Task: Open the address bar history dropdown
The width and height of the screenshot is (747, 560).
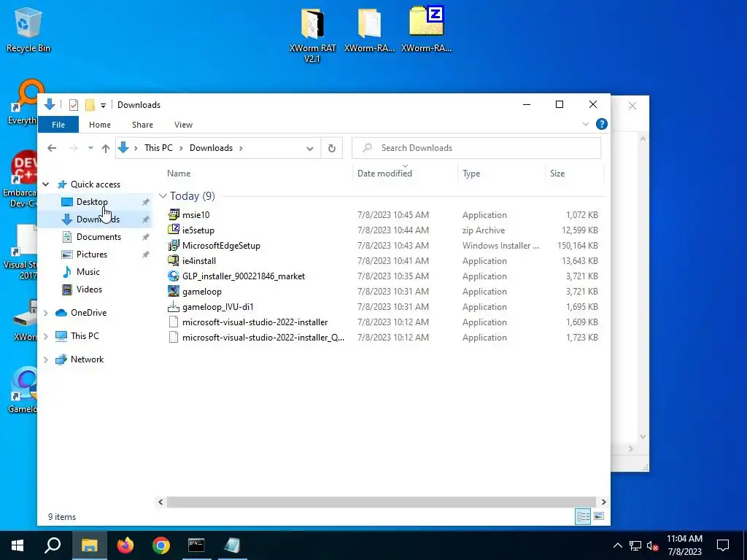Action: (309, 148)
